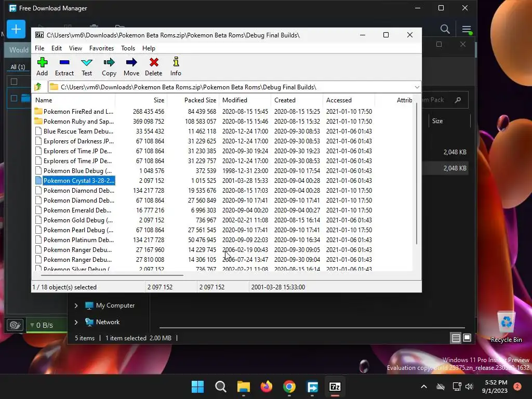Open the volume speaker tray icon
532x399 pixels.
click(x=469, y=387)
